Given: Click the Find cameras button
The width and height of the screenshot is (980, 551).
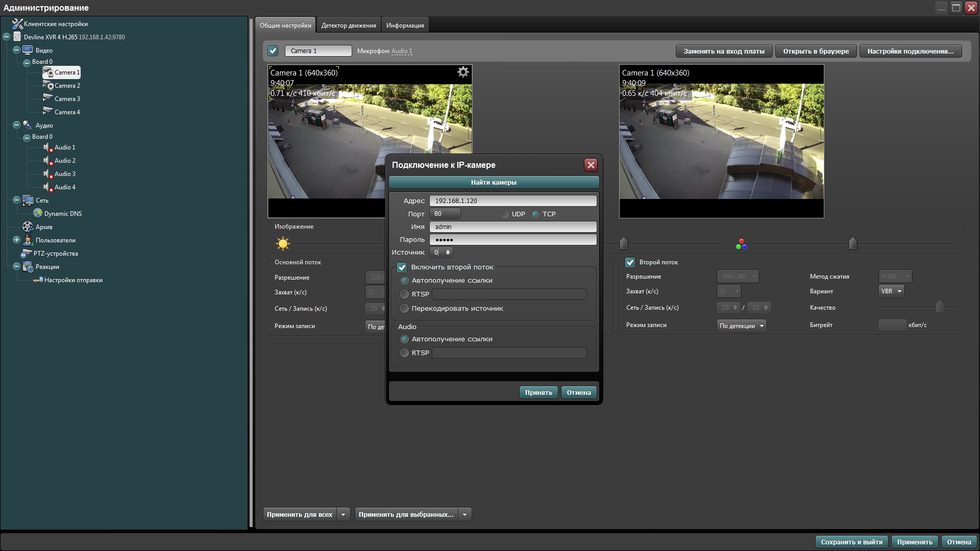Looking at the screenshot, I should 494,182.
